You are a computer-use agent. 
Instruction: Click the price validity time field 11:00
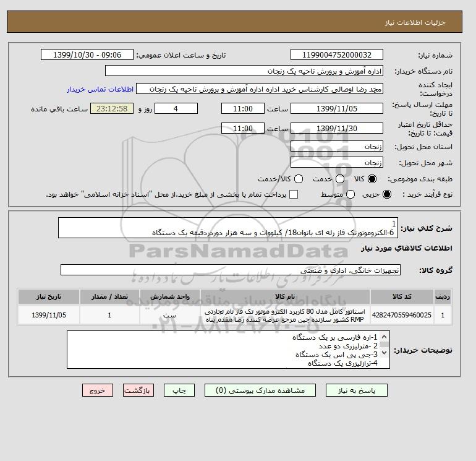[x=243, y=128]
